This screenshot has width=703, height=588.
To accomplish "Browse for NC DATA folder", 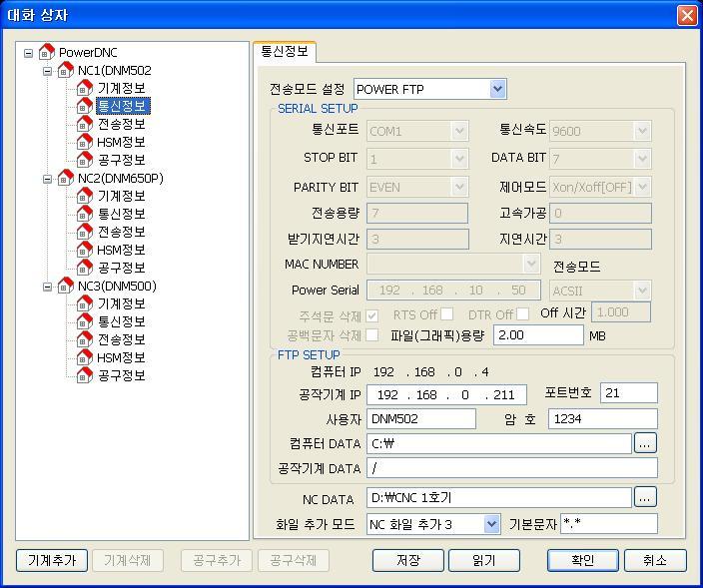I will coord(645,497).
